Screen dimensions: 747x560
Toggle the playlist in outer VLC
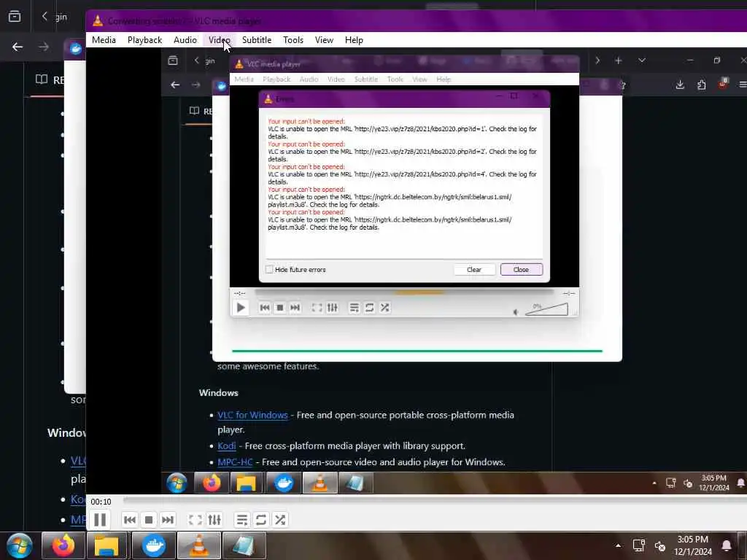242,519
